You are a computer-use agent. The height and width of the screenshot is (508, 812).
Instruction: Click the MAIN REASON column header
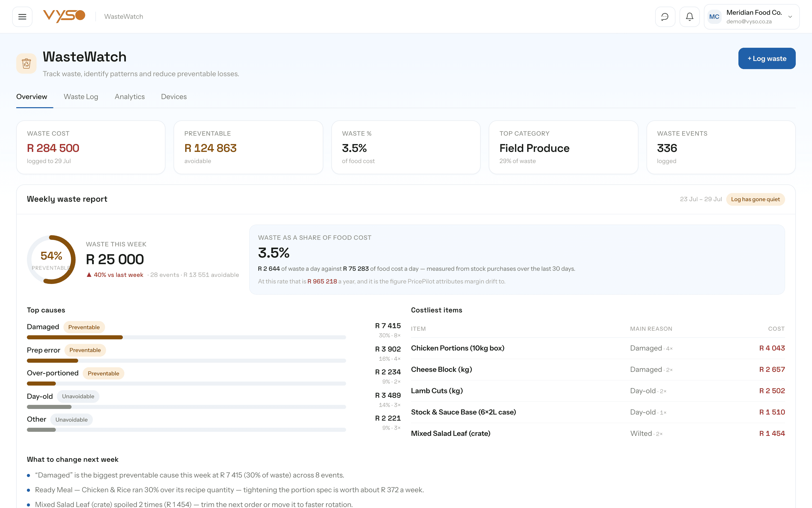(651, 329)
